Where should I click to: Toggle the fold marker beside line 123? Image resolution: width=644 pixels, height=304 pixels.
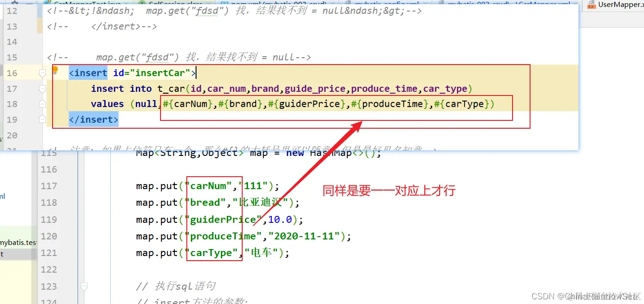pos(84,286)
